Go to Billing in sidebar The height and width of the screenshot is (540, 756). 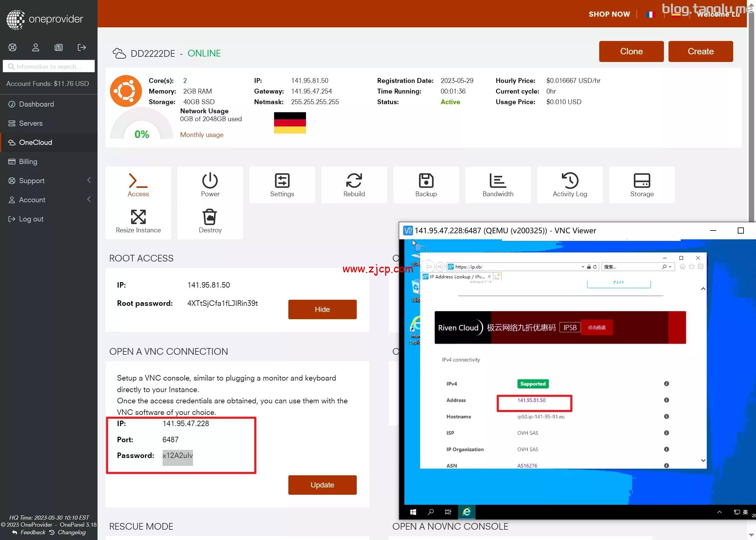(28, 162)
